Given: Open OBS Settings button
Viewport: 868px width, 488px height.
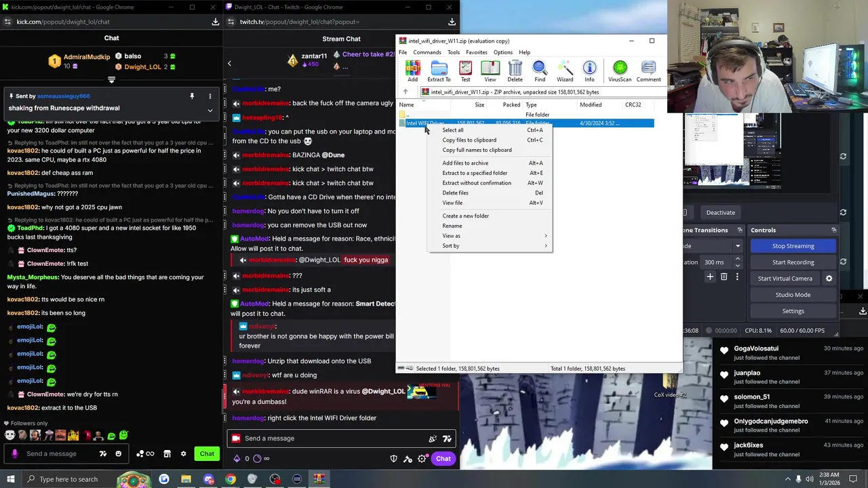Looking at the screenshot, I should pyautogui.click(x=793, y=311).
